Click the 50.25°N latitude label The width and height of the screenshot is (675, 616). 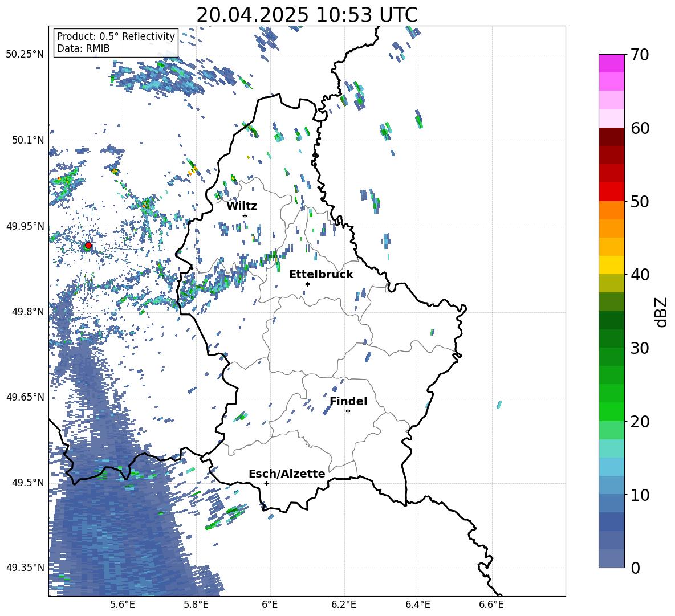[x=25, y=55]
